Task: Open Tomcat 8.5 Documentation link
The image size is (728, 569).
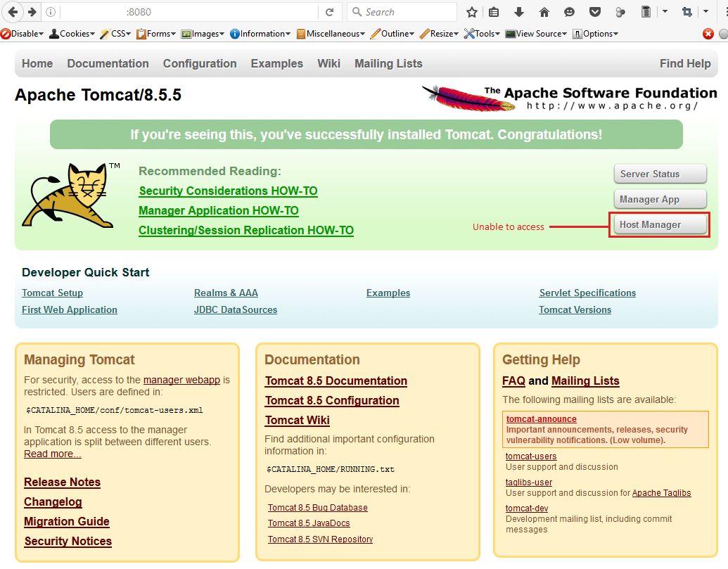Action: pyautogui.click(x=336, y=381)
